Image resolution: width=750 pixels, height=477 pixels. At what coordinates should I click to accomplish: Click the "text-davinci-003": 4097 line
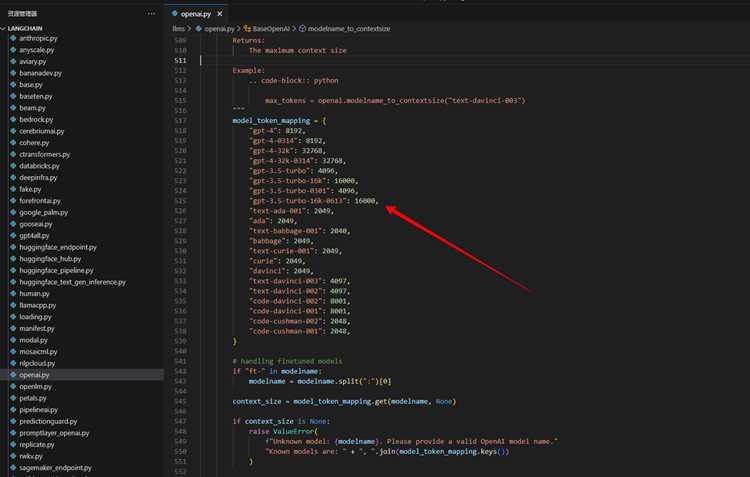click(299, 281)
